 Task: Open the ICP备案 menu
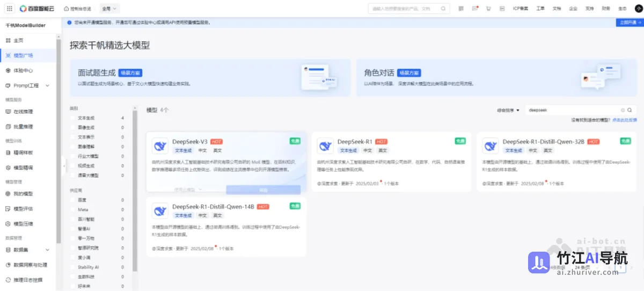[520, 9]
